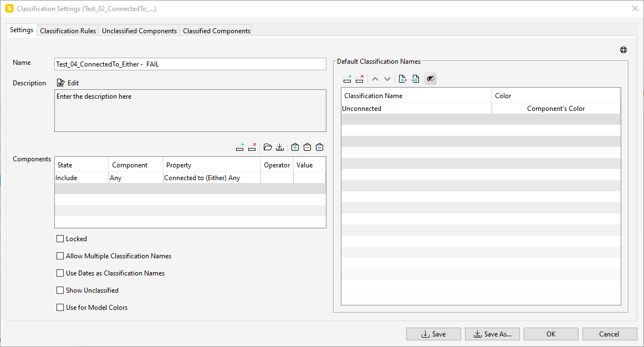Open help via the lifebuoy icon
Image resolution: width=644 pixels, height=347 pixels.
click(x=623, y=50)
